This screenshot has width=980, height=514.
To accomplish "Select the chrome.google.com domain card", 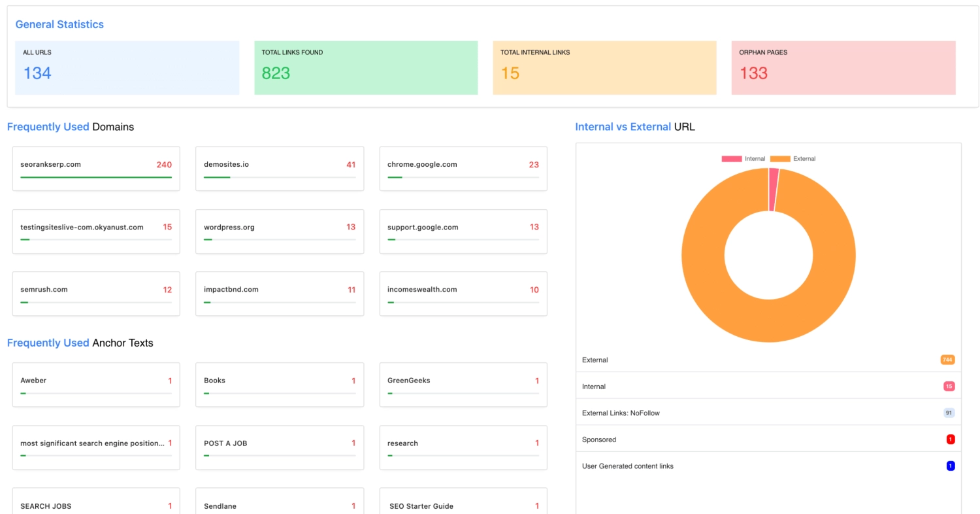I will pos(463,169).
